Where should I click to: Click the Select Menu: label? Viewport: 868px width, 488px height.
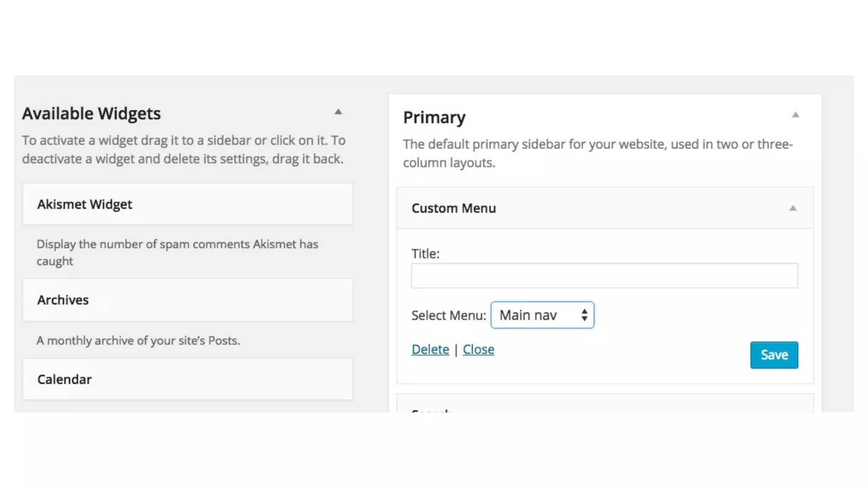point(448,316)
